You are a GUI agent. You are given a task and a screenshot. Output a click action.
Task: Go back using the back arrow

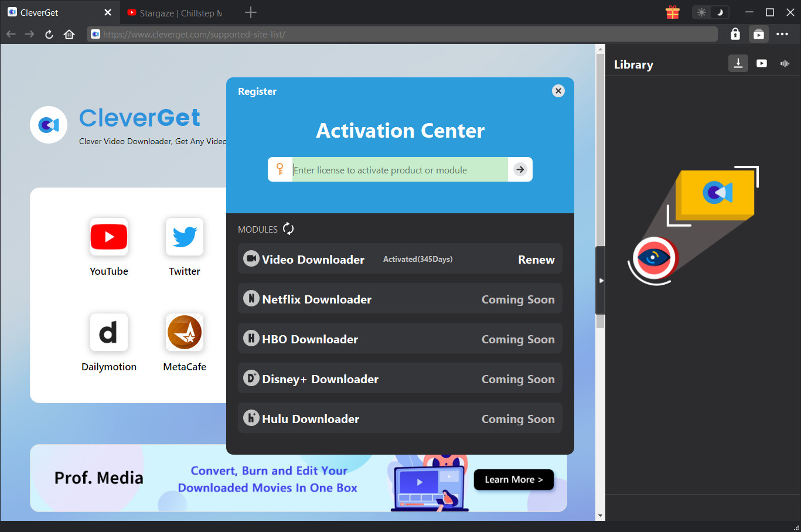(x=11, y=34)
